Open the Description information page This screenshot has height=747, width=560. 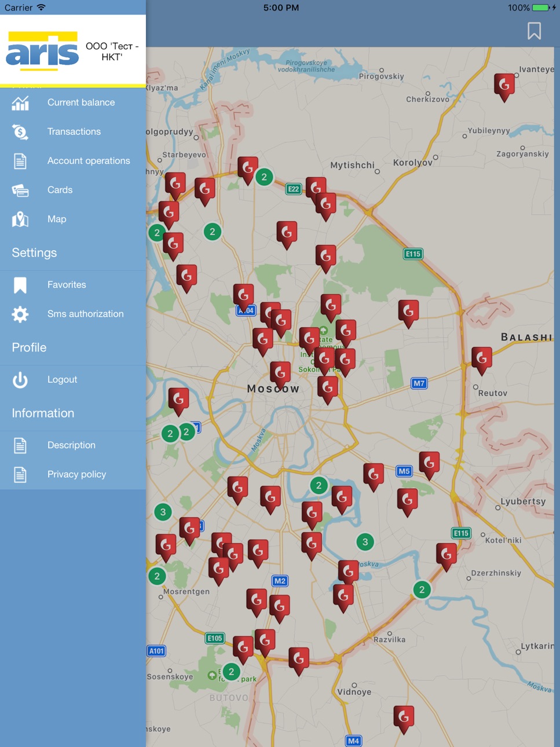click(73, 445)
